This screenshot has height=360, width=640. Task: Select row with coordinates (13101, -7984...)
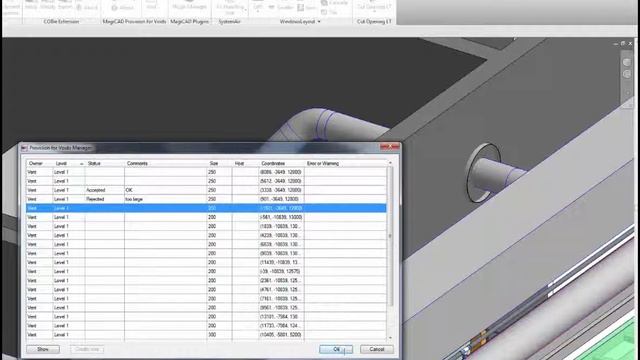[x=206, y=317]
